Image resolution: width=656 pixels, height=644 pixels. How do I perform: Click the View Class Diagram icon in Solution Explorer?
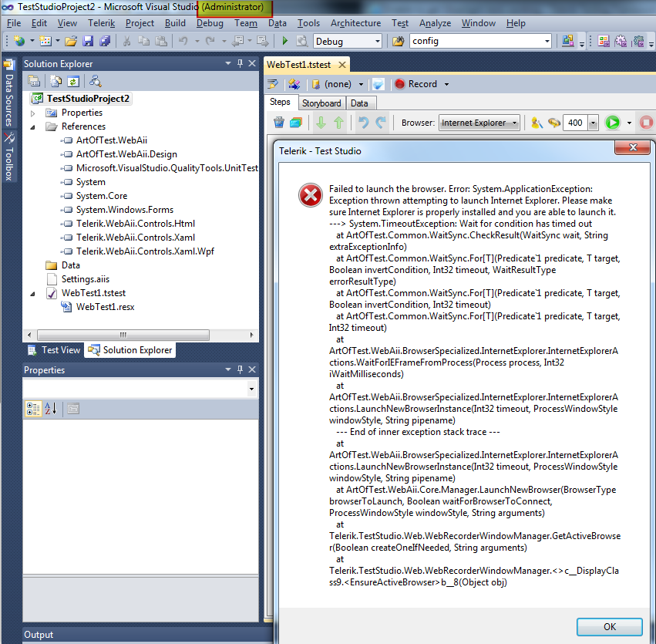(x=96, y=81)
